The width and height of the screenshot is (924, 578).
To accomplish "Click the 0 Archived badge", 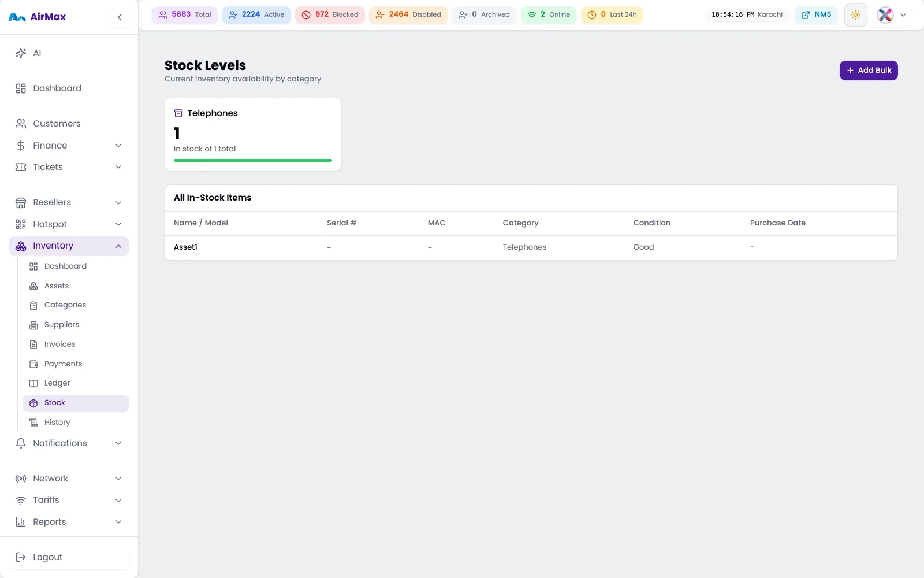I will pos(484,14).
